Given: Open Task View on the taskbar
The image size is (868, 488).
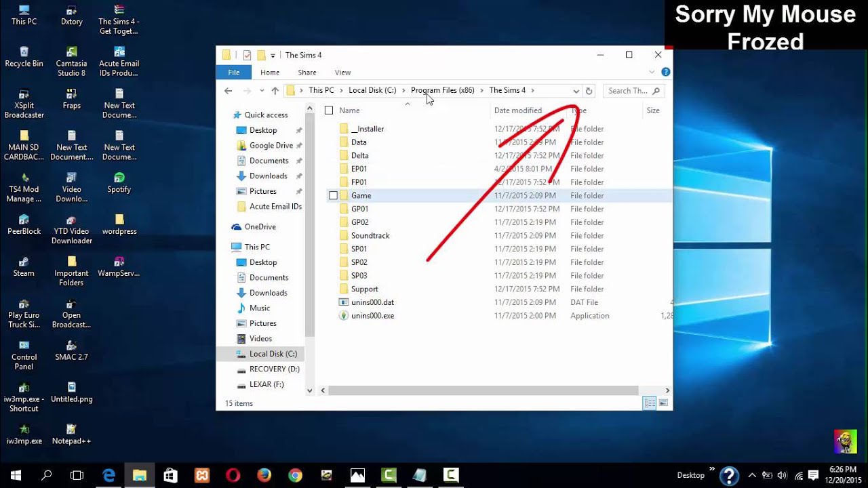Looking at the screenshot, I should coord(77,475).
